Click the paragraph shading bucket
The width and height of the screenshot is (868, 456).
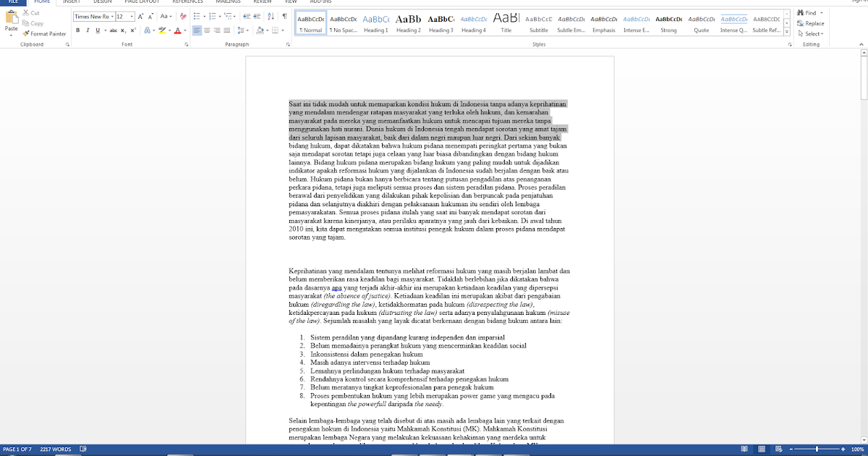click(261, 30)
